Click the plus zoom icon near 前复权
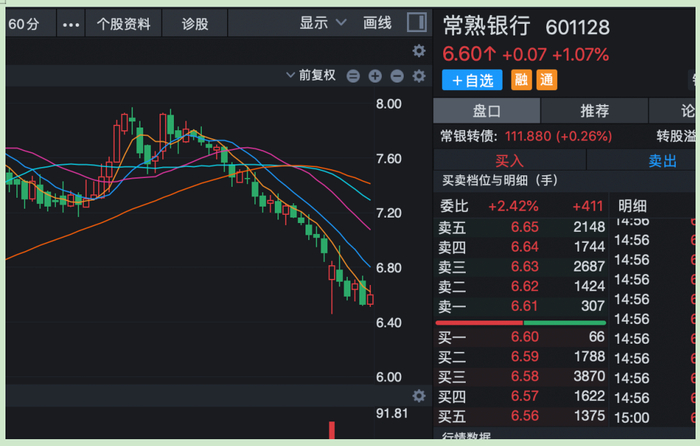The image size is (700, 446). coord(375,76)
